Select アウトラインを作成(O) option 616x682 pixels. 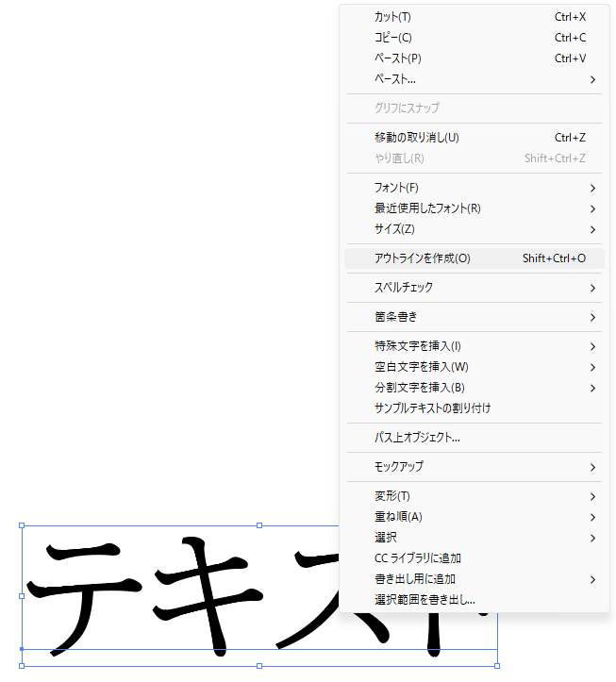[422, 258]
